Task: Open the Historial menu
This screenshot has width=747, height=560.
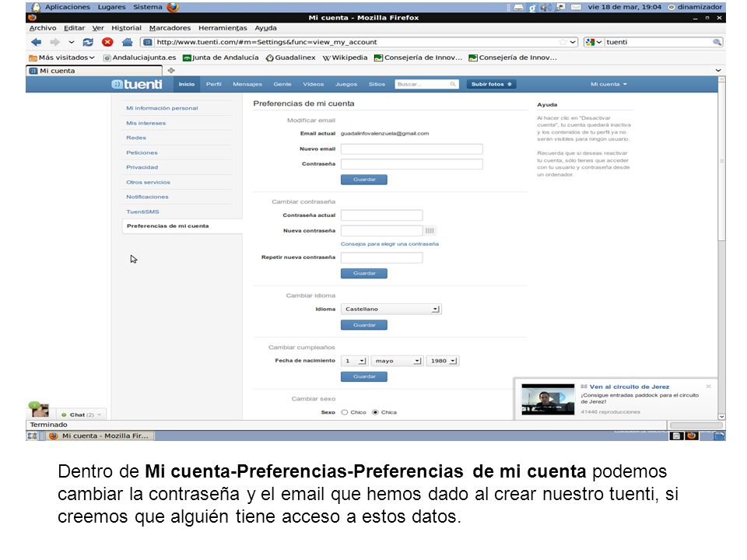Action: click(126, 28)
